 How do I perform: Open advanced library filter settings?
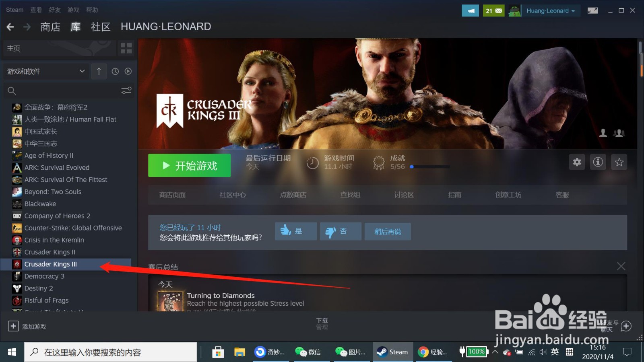[x=126, y=90]
